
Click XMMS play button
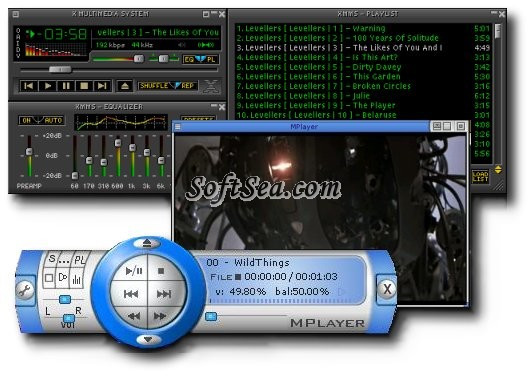(48, 86)
